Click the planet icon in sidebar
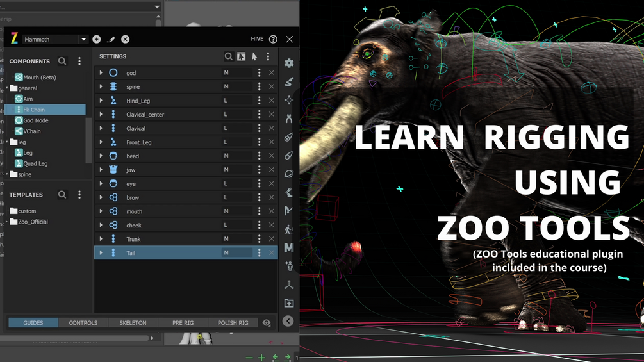This screenshot has height=362, width=644. pyautogui.click(x=289, y=174)
